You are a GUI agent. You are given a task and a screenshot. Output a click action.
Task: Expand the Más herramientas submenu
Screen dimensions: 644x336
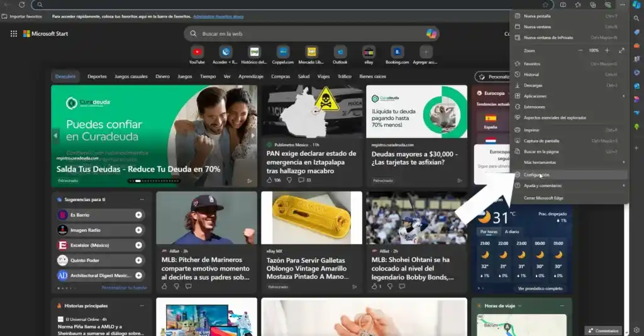click(x=623, y=163)
